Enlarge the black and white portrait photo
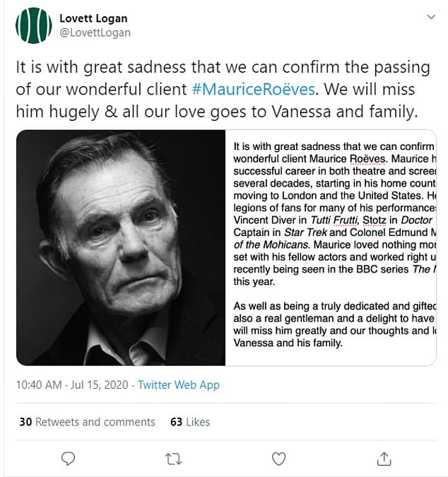This screenshot has width=448, height=477. point(120,248)
